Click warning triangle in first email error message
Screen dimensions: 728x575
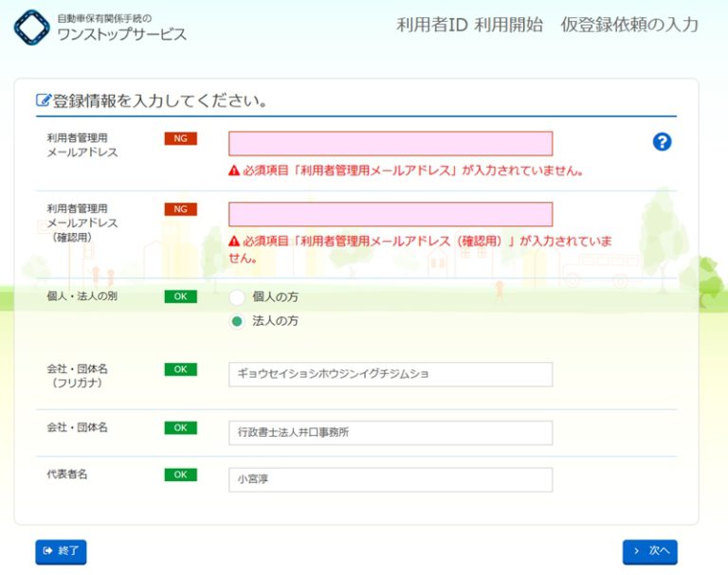coord(234,171)
